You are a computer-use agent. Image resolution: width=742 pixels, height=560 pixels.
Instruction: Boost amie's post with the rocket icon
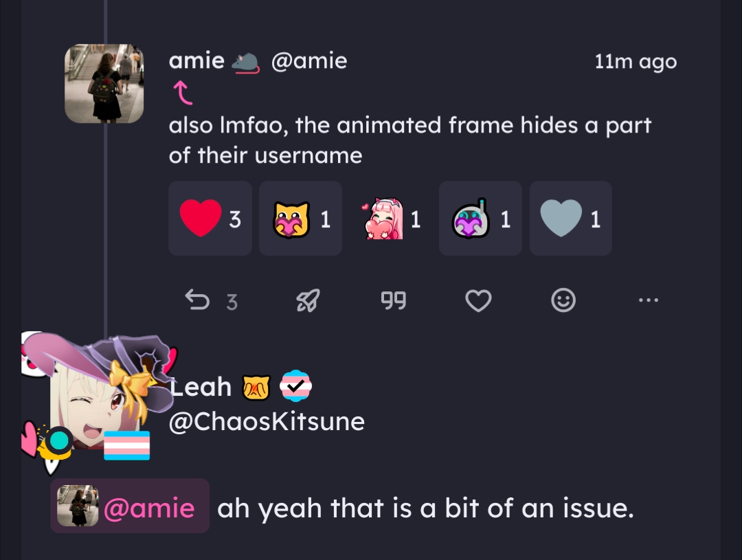tap(308, 300)
